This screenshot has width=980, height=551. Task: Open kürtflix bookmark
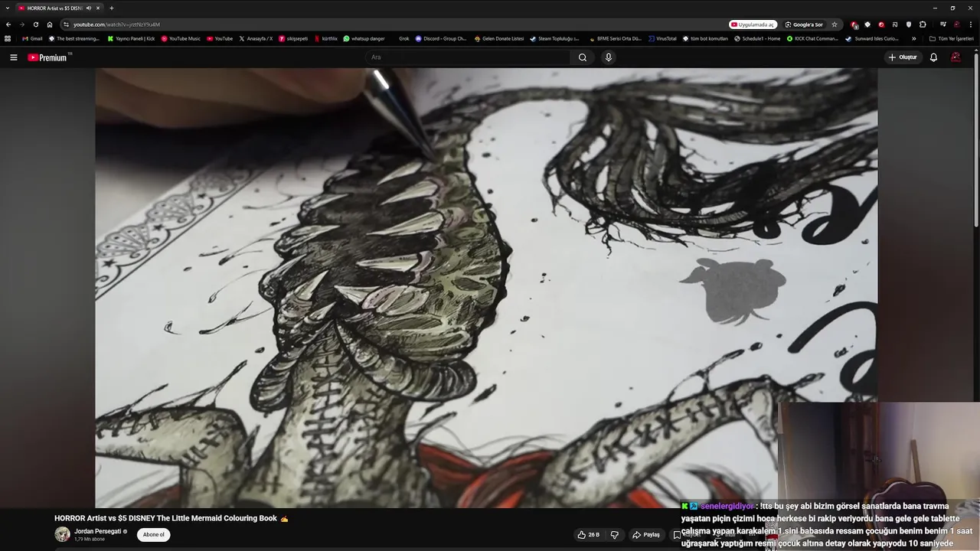pos(326,38)
